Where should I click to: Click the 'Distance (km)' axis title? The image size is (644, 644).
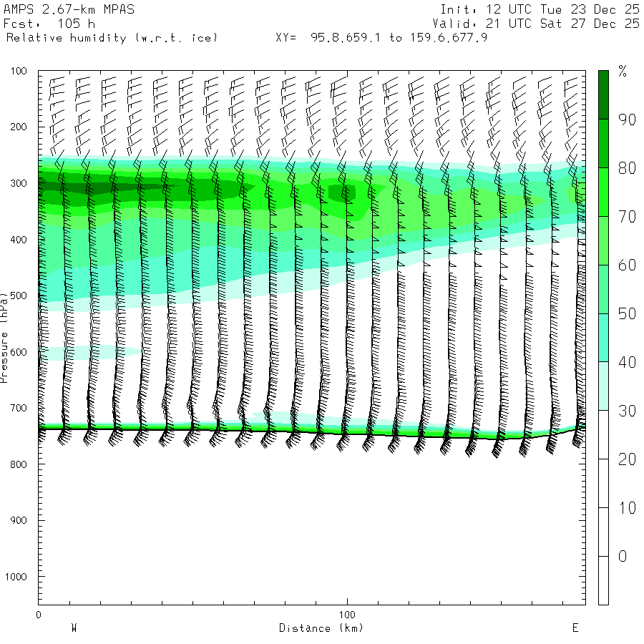pyautogui.click(x=321, y=628)
